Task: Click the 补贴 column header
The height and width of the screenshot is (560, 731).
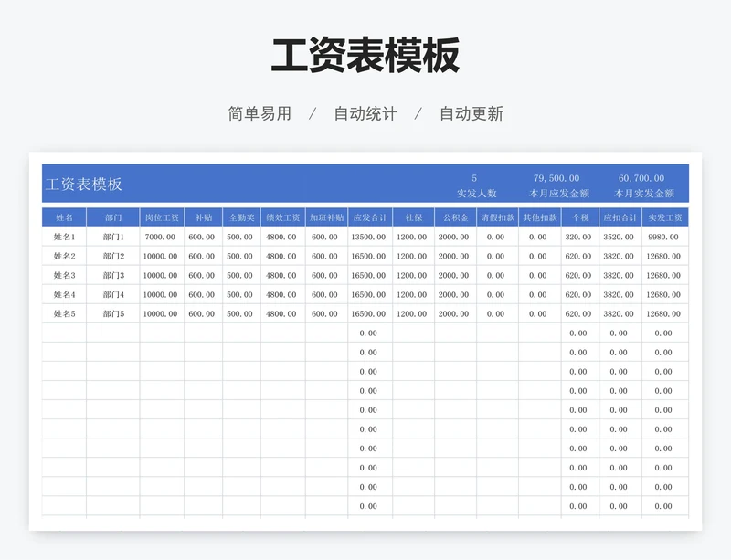Action: tap(204, 217)
